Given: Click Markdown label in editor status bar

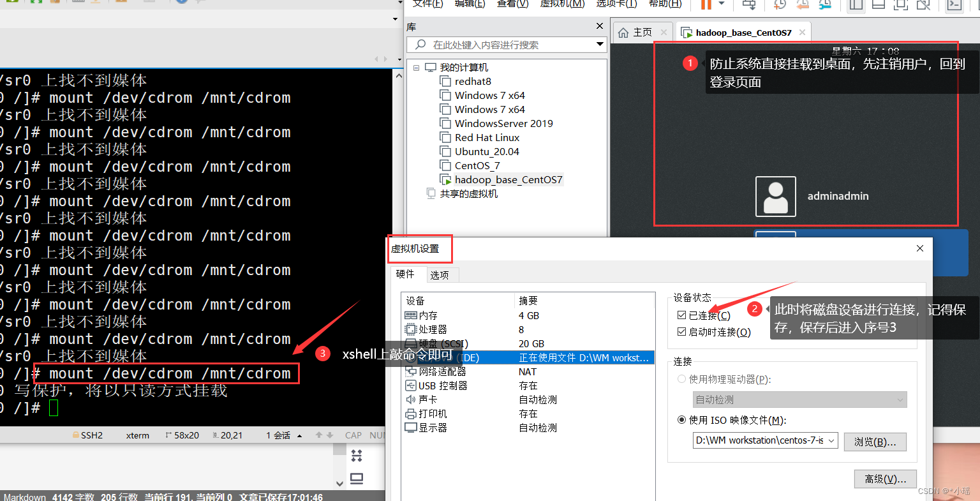Looking at the screenshot, I should coord(25,497).
